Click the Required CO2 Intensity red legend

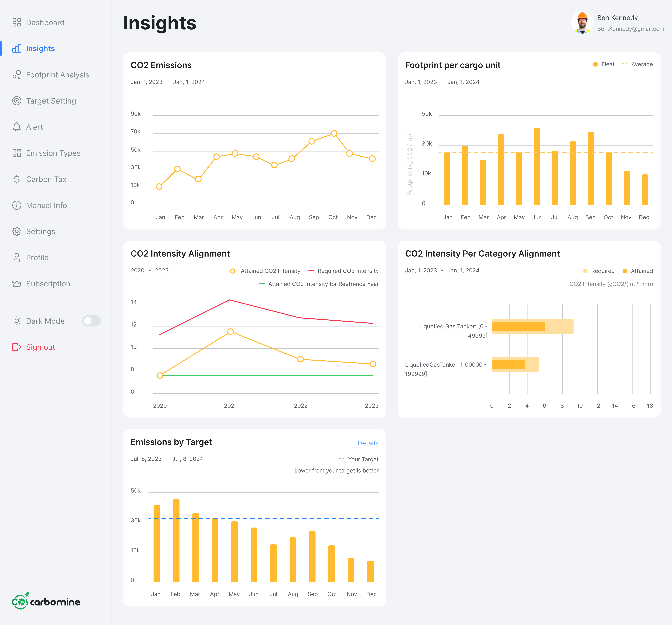pyautogui.click(x=311, y=271)
